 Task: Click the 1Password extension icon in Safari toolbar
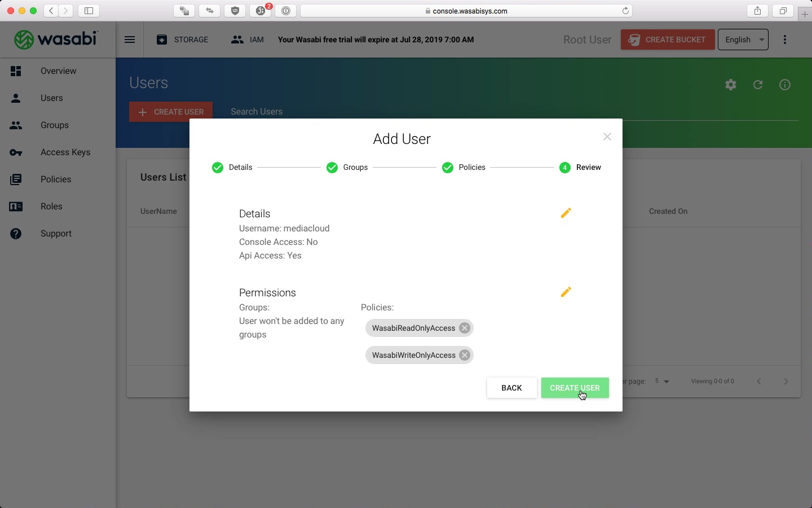[x=286, y=11]
